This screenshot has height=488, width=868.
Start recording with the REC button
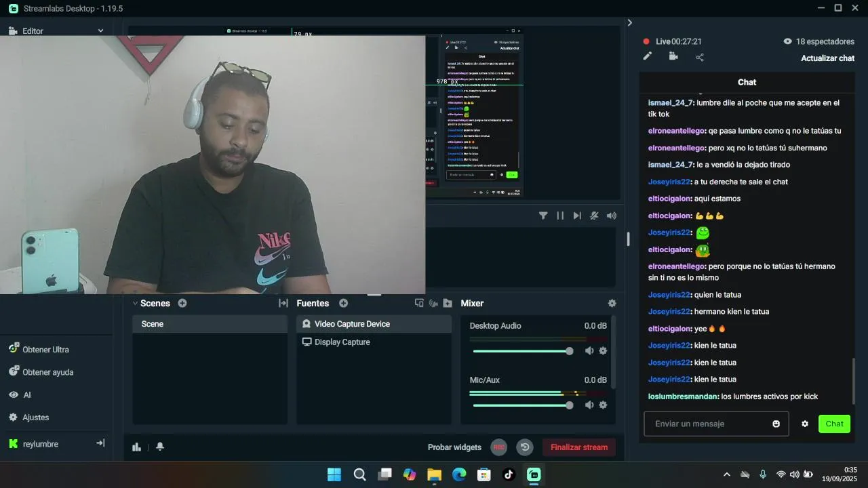[499, 447]
